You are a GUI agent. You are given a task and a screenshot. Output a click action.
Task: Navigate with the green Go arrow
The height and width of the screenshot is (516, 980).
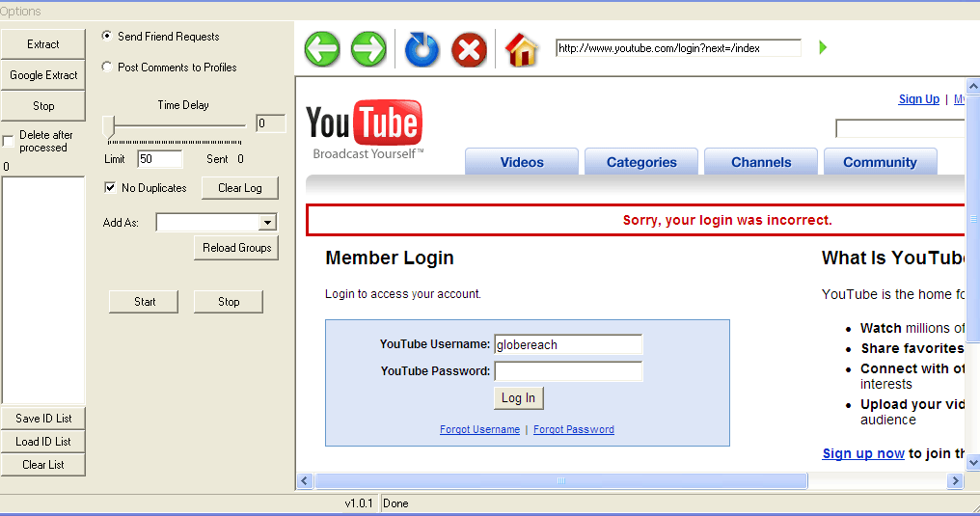(823, 47)
